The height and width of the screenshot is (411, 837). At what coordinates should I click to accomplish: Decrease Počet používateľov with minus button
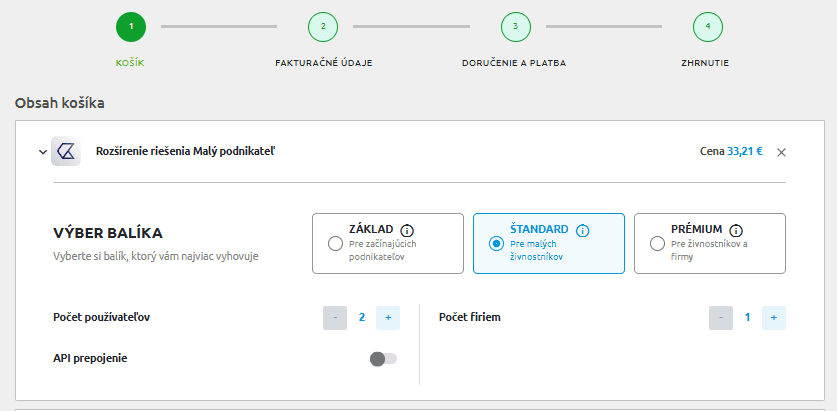pos(335,318)
